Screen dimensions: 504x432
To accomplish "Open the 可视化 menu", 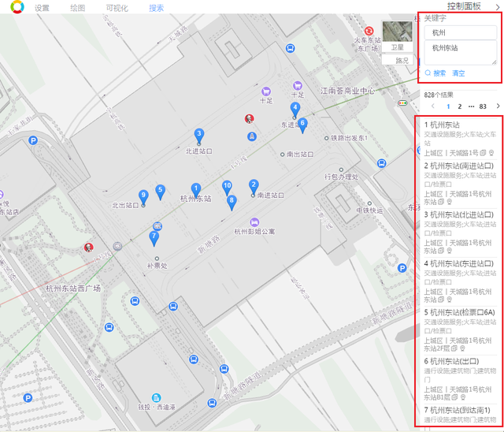I will pos(117,8).
